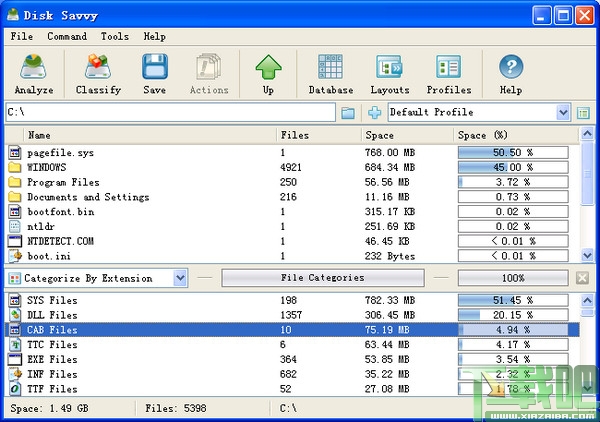
Task: Click the 100% filter button
Action: pos(513,278)
